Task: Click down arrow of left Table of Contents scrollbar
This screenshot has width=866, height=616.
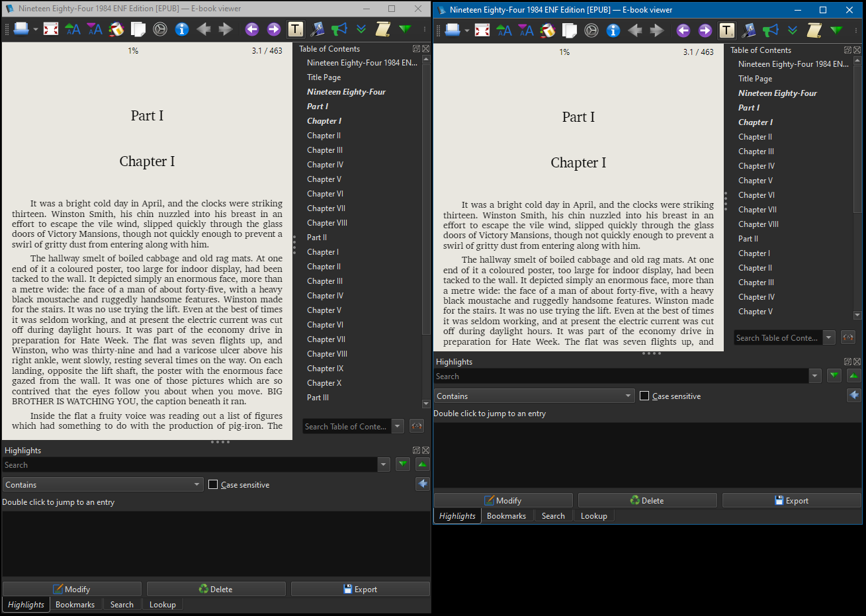Action: [x=426, y=404]
